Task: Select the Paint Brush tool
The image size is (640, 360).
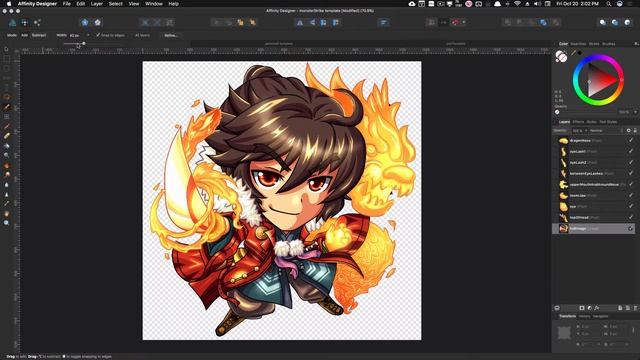Action: coord(7,126)
